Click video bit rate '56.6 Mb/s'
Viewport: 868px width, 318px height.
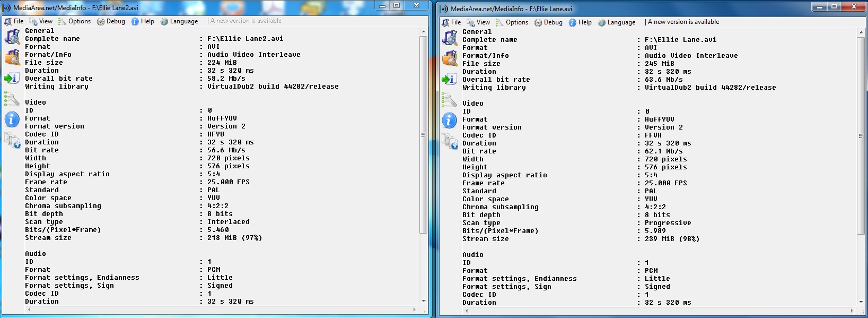tap(226, 150)
